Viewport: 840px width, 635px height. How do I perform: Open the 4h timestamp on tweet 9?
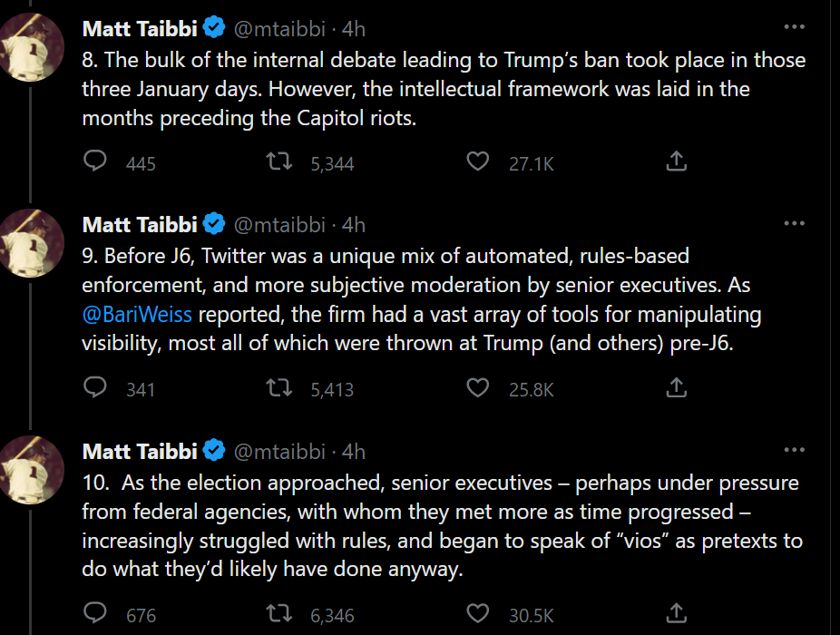click(353, 225)
